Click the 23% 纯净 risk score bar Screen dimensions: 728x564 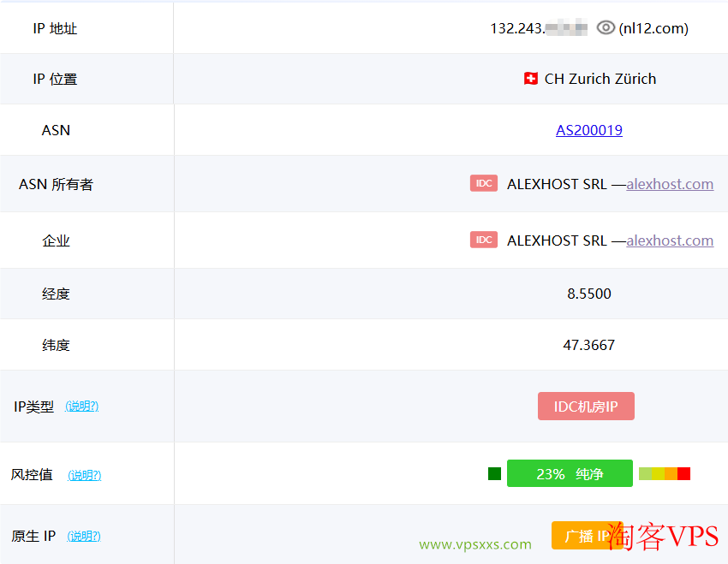570,473
